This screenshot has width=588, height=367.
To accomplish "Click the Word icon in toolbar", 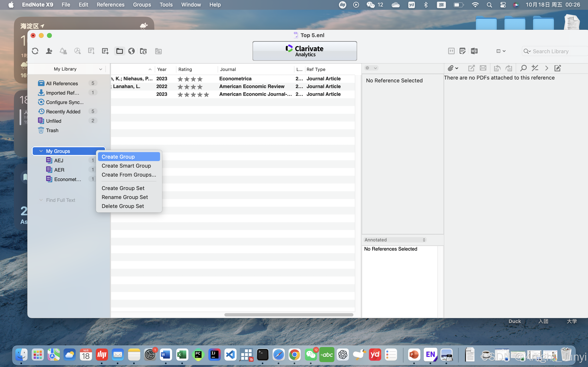I will tap(474, 51).
